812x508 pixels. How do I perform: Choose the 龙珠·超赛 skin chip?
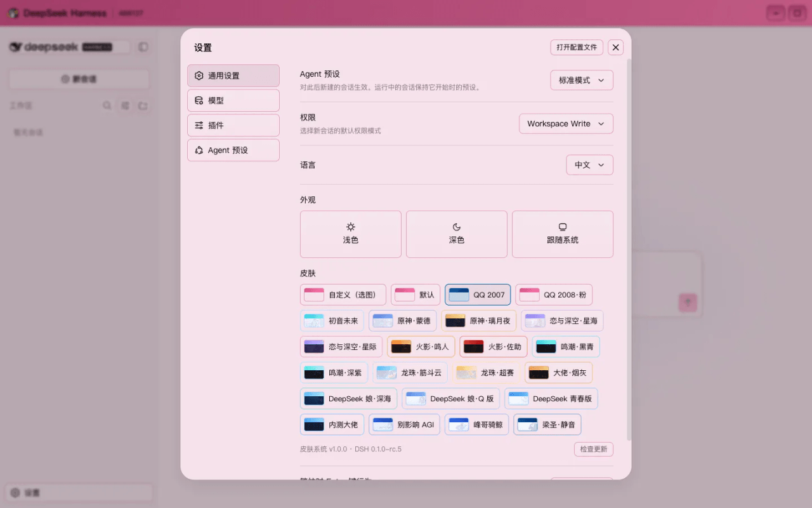coord(486,373)
